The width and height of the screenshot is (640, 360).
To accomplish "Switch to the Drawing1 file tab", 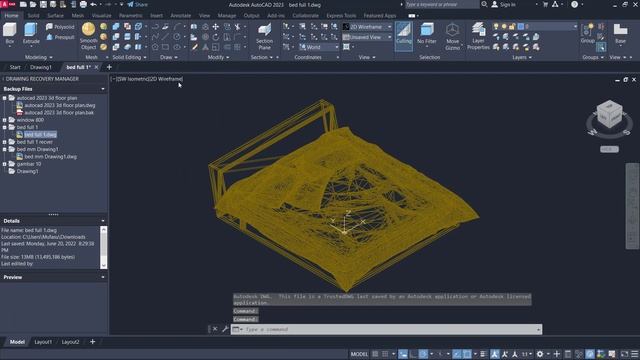I will [x=40, y=67].
